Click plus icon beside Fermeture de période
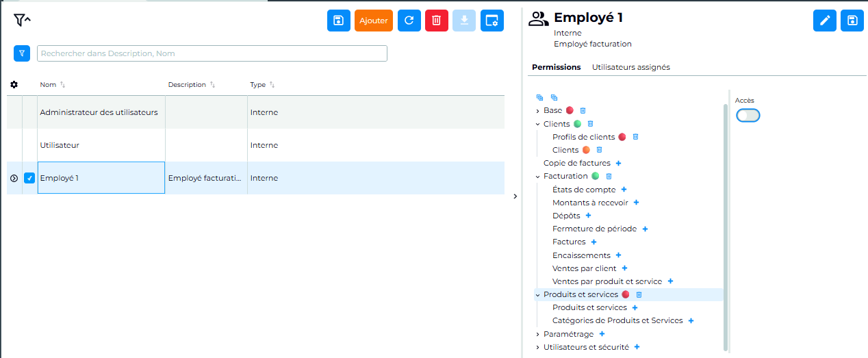 [x=645, y=229]
